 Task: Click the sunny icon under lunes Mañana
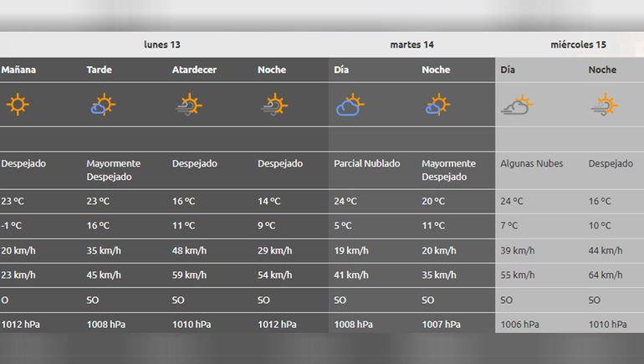(x=17, y=105)
